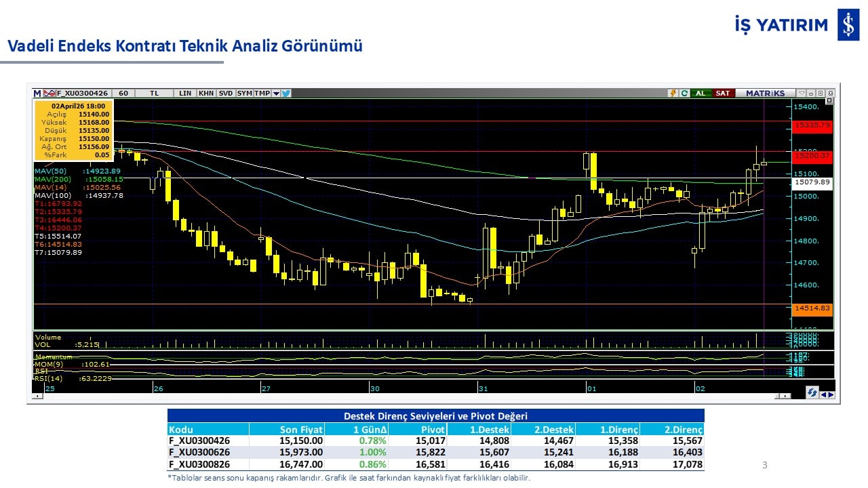Click the M menu icon in chart toolbar
868x488 pixels.
point(37,94)
